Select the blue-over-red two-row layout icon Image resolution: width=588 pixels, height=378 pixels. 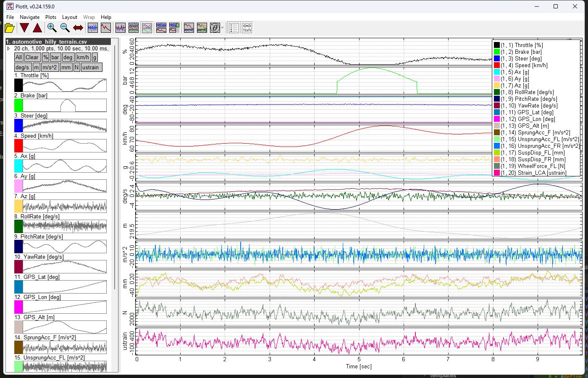coord(161,28)
